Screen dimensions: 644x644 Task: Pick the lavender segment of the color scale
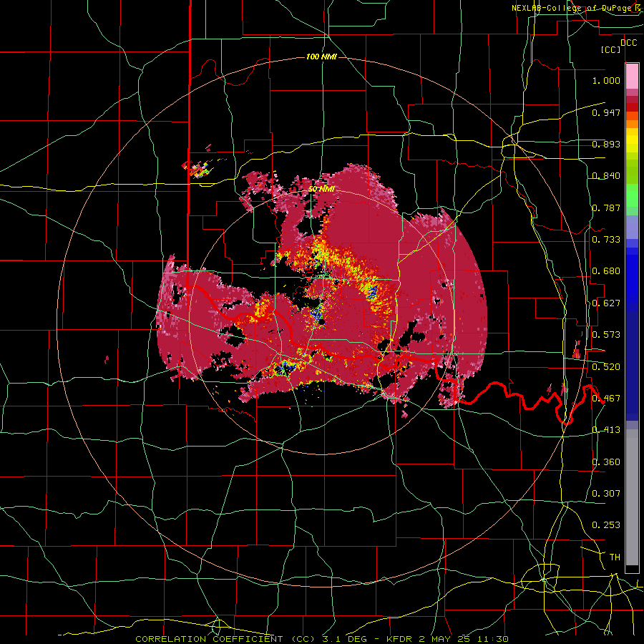click(x=632, y=228)
